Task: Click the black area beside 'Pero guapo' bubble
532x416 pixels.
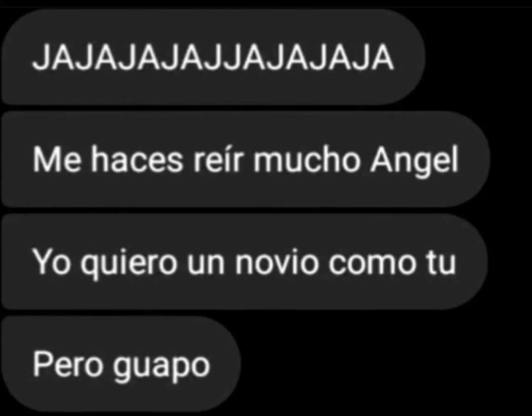Action: coord(383,364)
